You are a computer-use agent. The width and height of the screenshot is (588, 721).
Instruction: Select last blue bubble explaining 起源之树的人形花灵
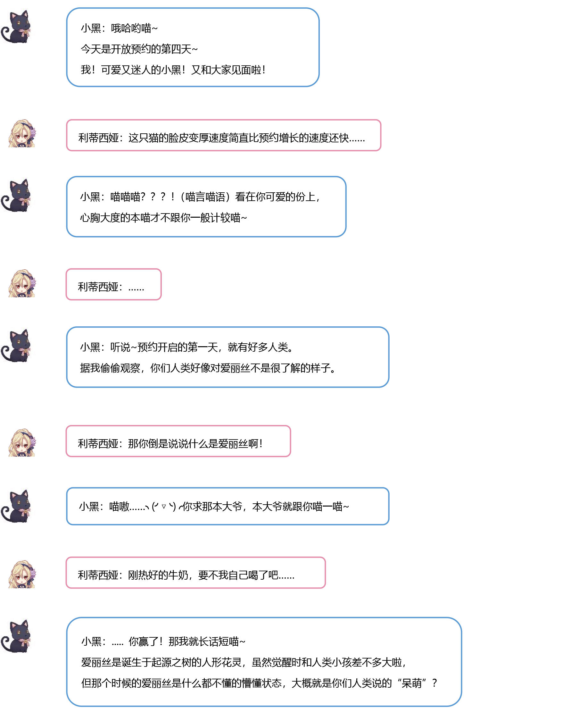pyautogui.click(x=264, y=662)
